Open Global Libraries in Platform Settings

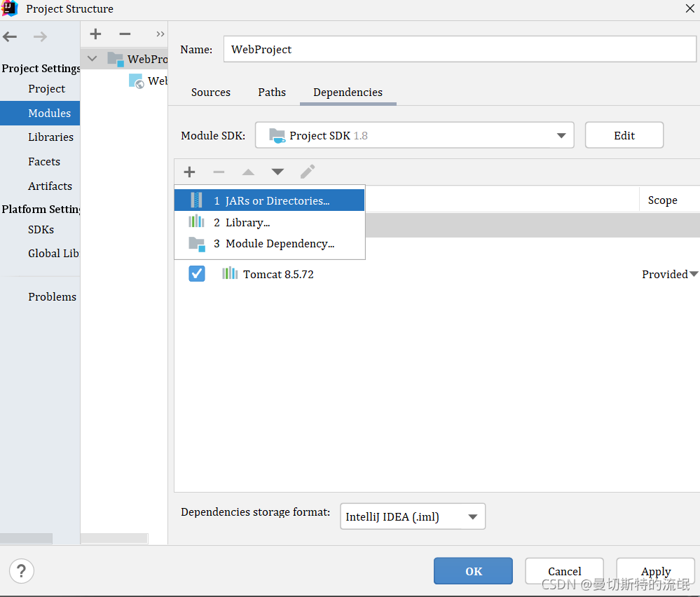pyautogui.click(x=40, y=253)
